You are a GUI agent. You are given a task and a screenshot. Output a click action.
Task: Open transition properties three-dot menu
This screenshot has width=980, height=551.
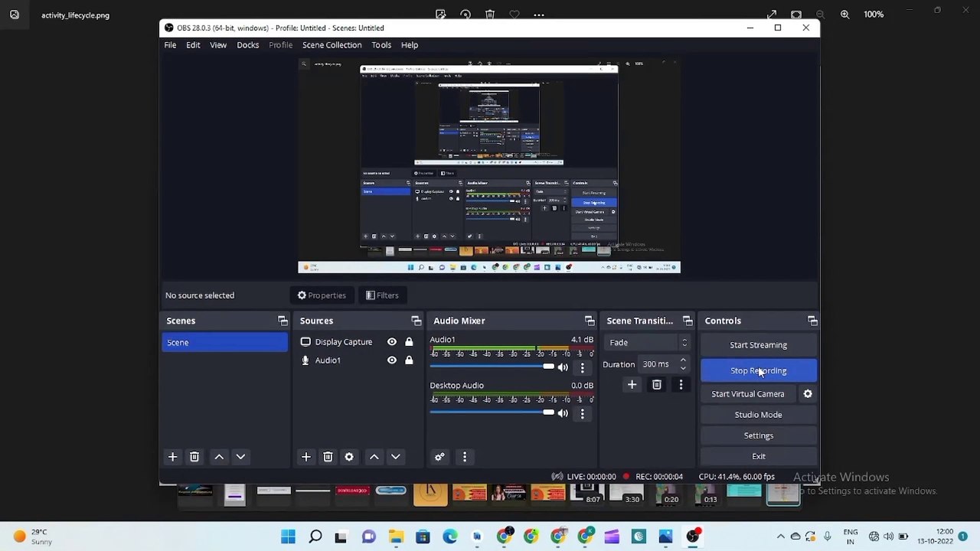pyautogui.click(x=681, y=385)
